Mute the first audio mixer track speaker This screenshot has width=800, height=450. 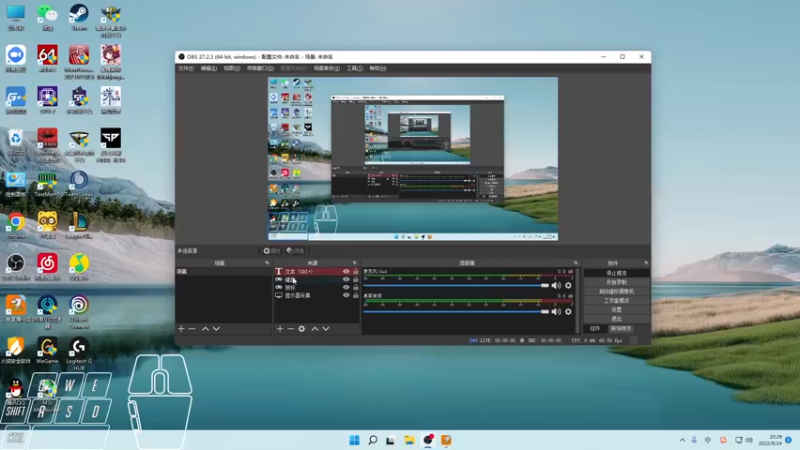(x=556, y=285)
